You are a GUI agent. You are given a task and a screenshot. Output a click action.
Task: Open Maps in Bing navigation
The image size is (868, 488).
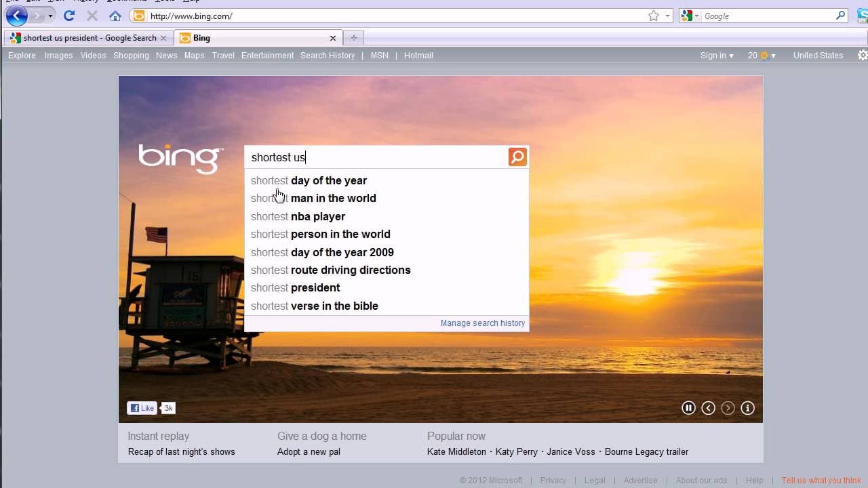(x=194, y=56)
